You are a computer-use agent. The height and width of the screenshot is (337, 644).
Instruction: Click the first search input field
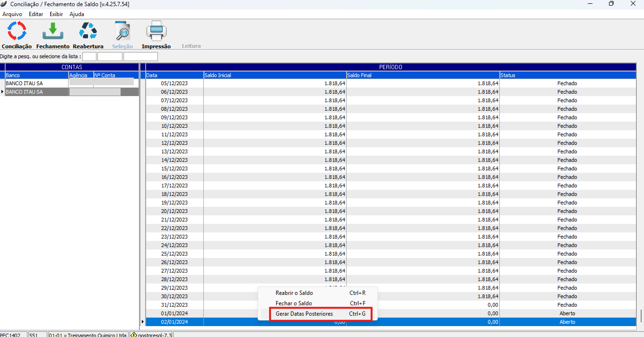(x=89, y=57)
